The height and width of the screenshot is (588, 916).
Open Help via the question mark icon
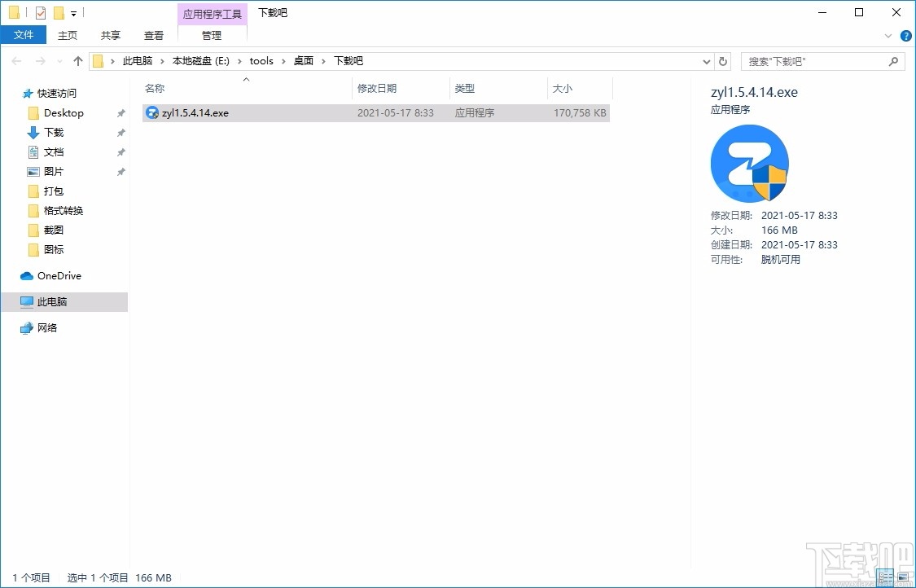(905, 35)
